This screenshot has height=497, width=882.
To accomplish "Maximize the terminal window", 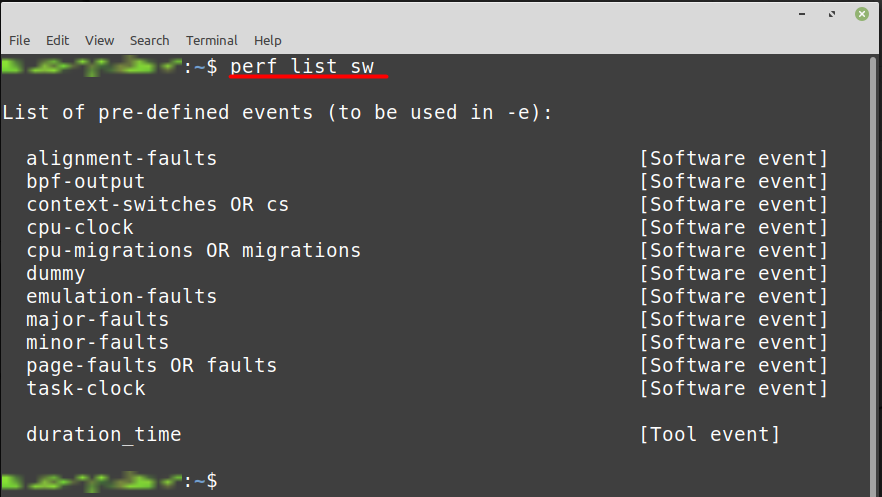I will pyautogui.click(x=832, y=13).
